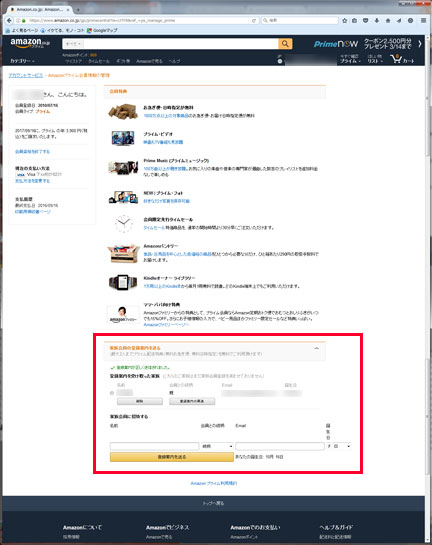Click the Pocket icon in toolbar

coord(365,21)
